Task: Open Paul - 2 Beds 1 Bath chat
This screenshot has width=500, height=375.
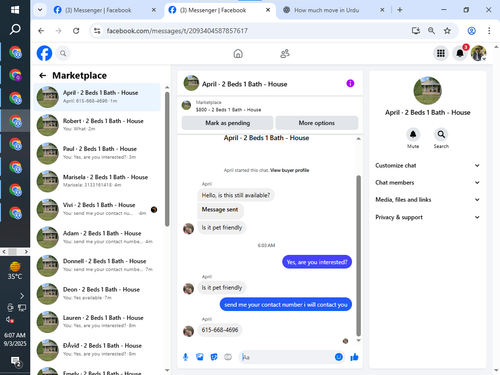Action: click(97, 153)
